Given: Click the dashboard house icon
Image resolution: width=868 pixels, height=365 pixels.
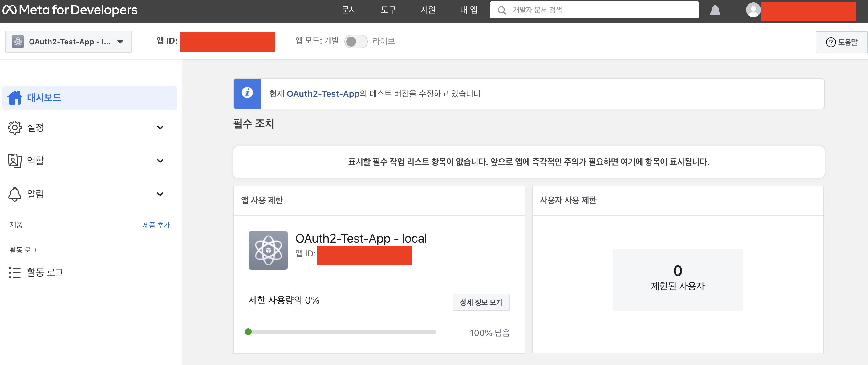Looking at the screenshot, I should [15, 98].
